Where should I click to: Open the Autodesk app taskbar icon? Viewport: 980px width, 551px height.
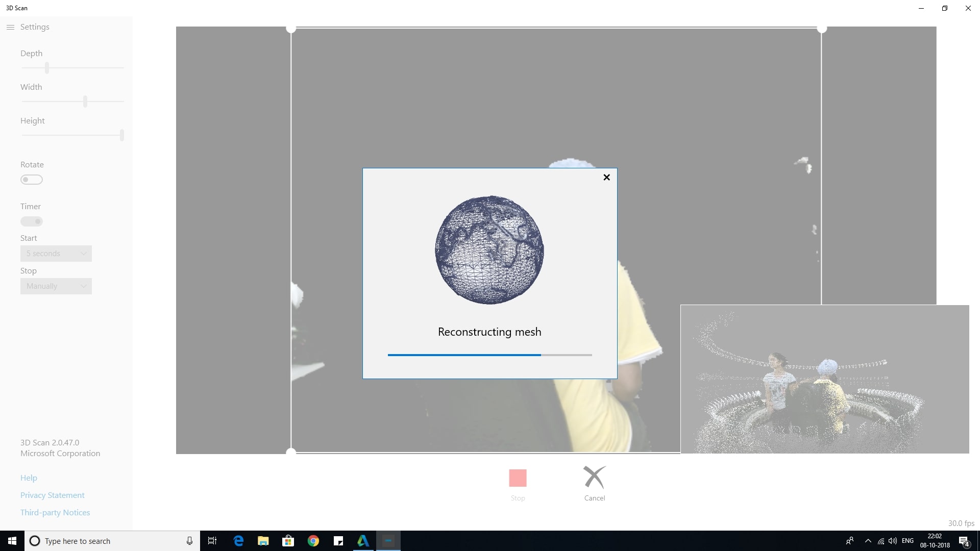(363, 541)
